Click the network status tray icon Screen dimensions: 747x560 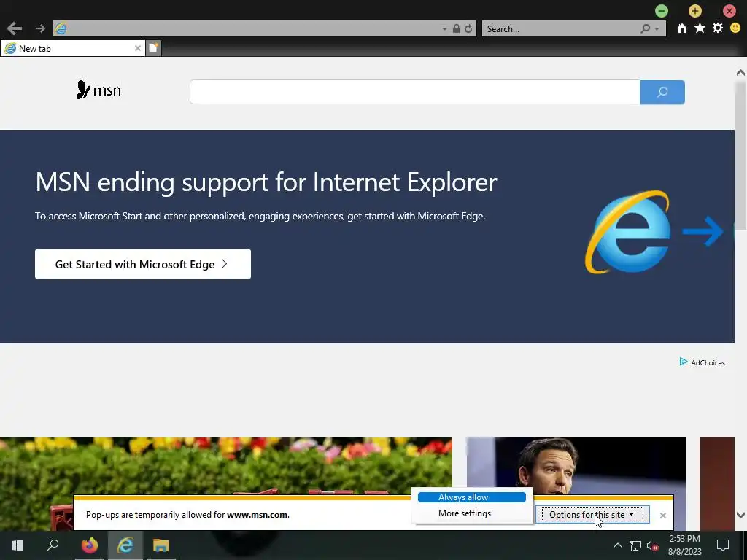[635, 545]
